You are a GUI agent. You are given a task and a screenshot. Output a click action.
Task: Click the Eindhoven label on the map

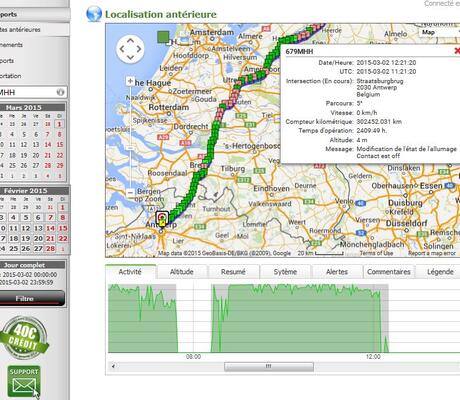271,188
